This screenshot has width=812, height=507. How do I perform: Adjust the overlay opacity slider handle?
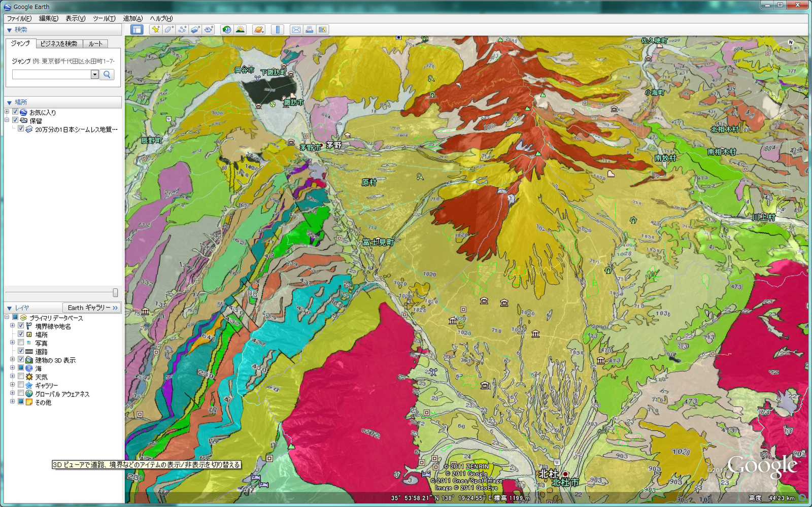[x=115, y=293]
